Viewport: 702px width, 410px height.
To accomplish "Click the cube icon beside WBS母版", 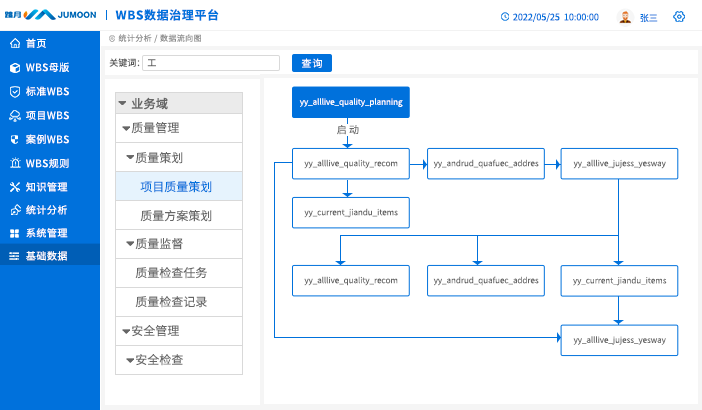I will (15, 68).
